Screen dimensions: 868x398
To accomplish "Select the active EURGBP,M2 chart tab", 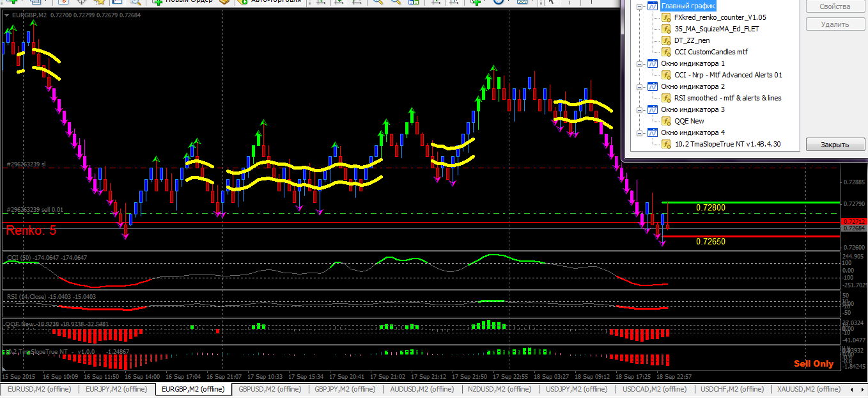I will pyautogui.click(x=193, y=389).
